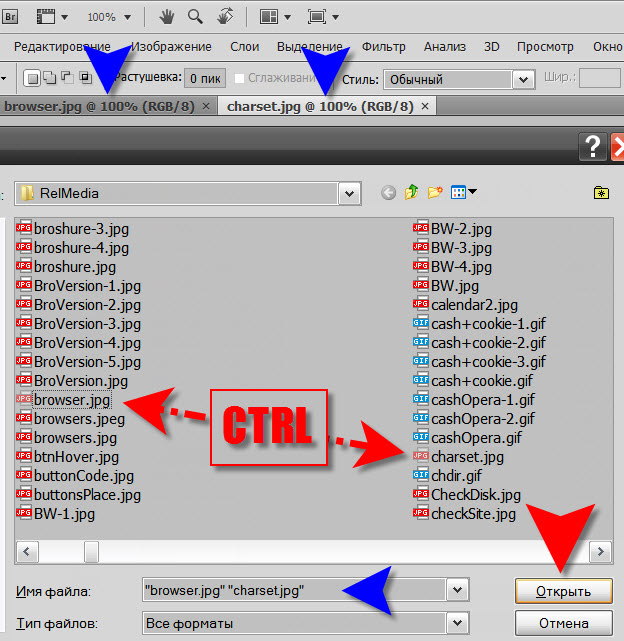The width and height of the screenshot is (624, 641).
Task: Click the Отмена button
Action: coord(563,623)
